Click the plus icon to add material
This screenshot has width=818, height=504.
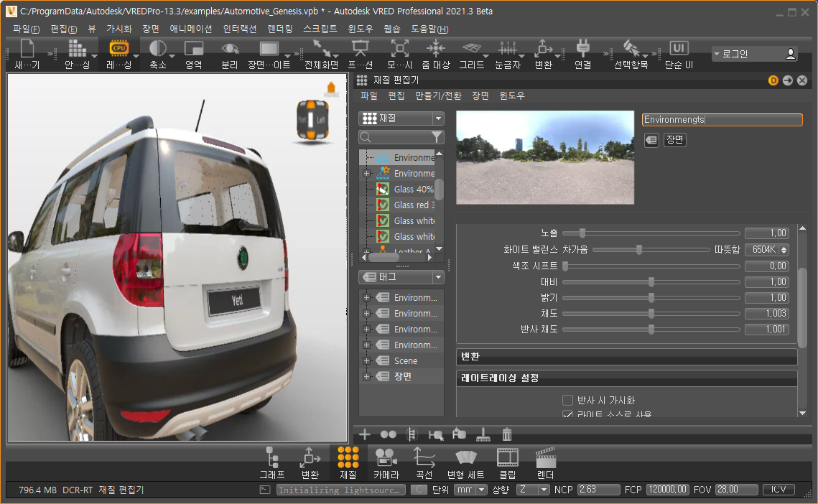(365, 434)
